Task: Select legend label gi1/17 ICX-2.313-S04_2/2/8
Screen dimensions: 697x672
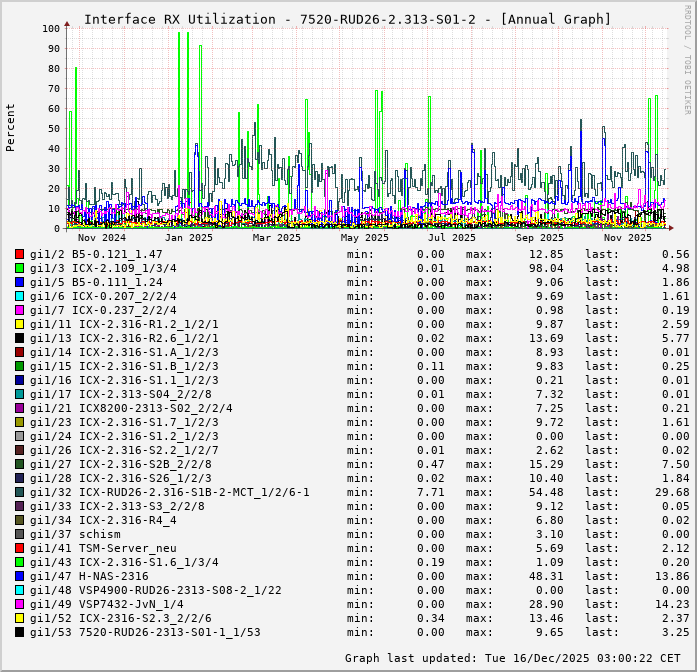Action: pos(120,394)
